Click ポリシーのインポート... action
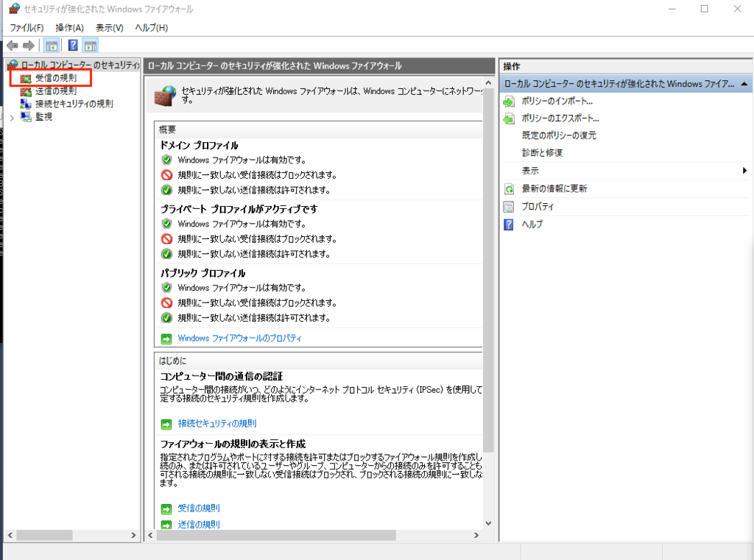Viewport: 754px width, 560px height. 557,102
